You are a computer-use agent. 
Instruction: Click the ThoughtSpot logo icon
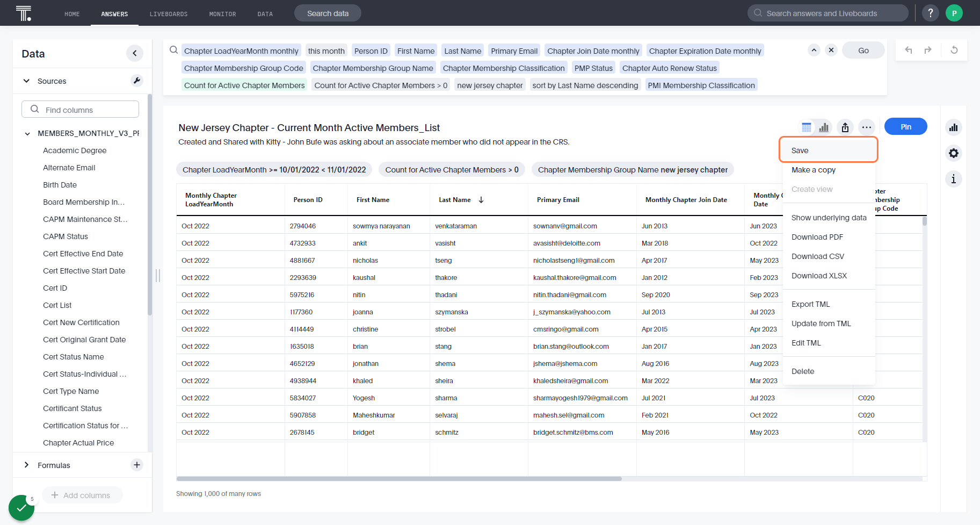[24, 13]
